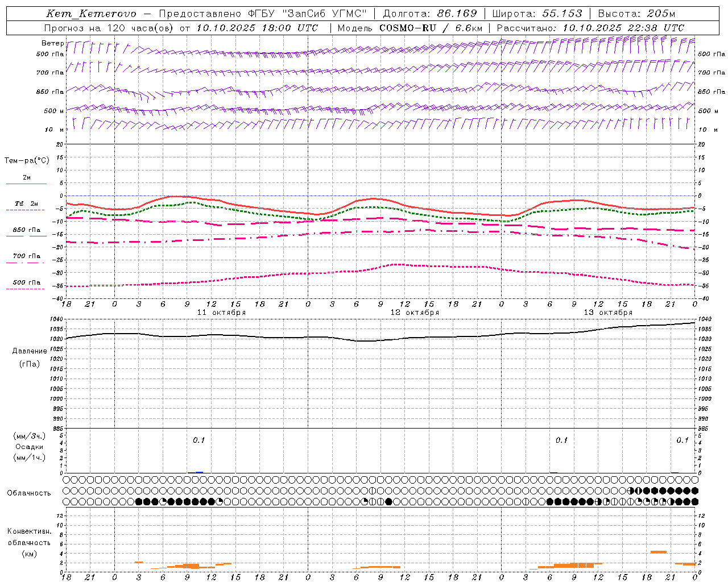This screenshot has width=728, height=582.
Task: Click the 0.1 precipitation value above 11 октября
Action: click(x=198, y=440)
